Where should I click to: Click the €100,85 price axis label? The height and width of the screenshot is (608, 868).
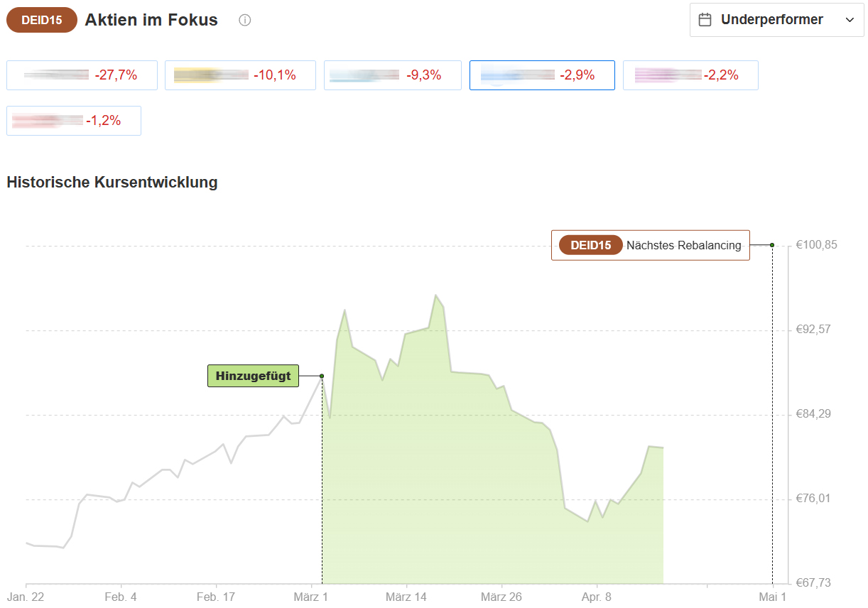tap(816, 245)
